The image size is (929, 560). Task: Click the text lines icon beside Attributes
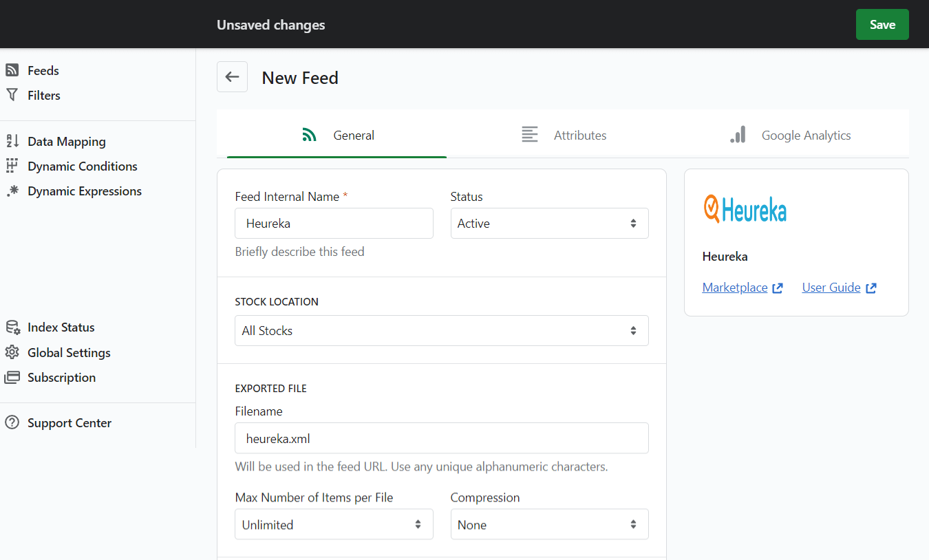[530, 135]
